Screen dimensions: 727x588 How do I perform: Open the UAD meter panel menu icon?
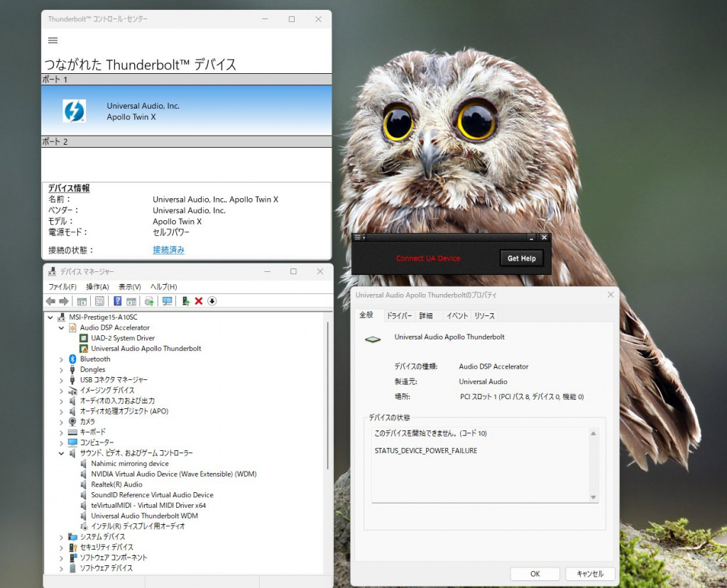click(359, 237)
